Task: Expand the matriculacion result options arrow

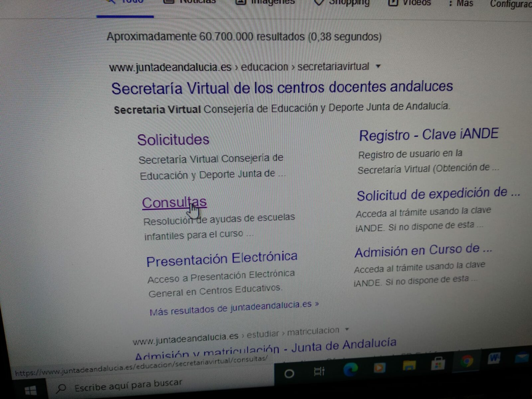Action: point(347,330)
